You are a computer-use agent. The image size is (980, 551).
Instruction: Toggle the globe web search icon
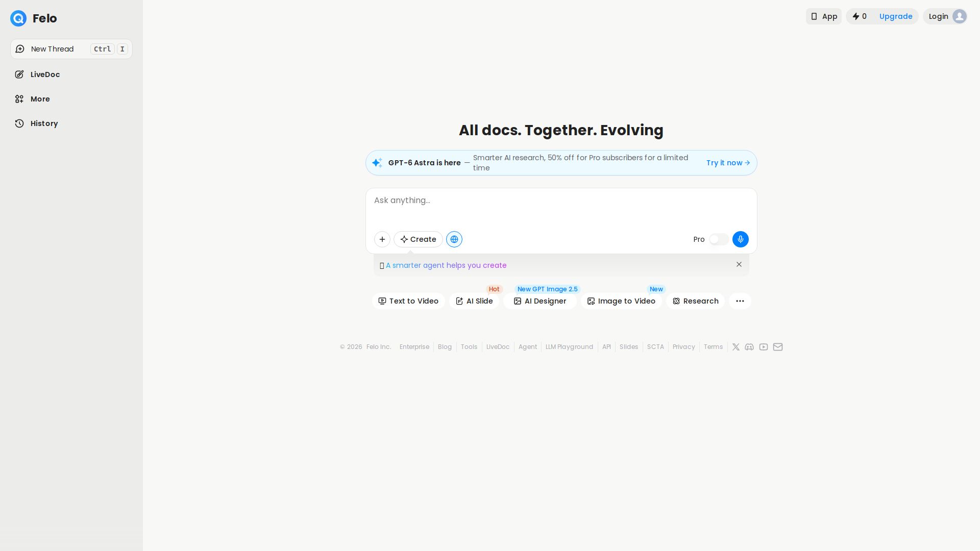(x=454, y=239)
